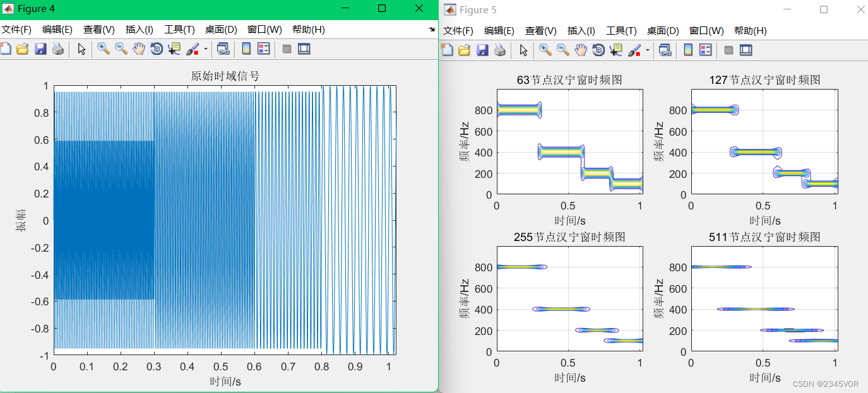Select the Data Cursor tool in Figure 4
The image size is (868, 393).
click(174, 49)
